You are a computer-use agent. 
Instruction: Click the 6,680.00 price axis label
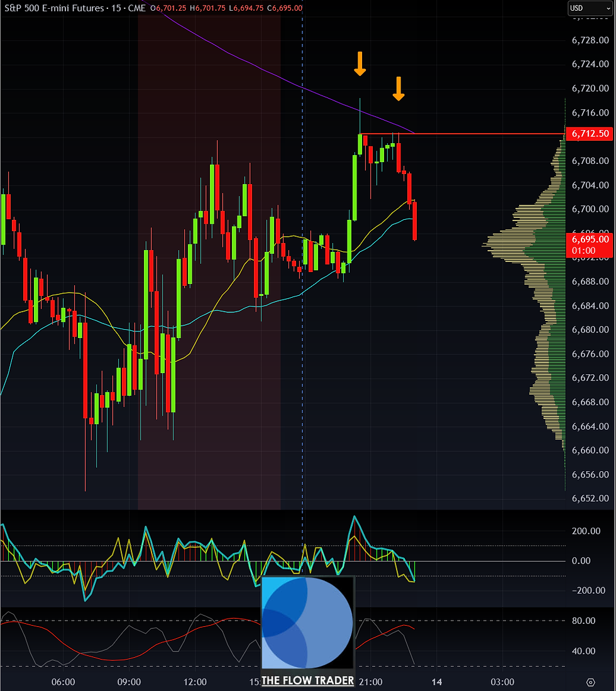(590, 330)
